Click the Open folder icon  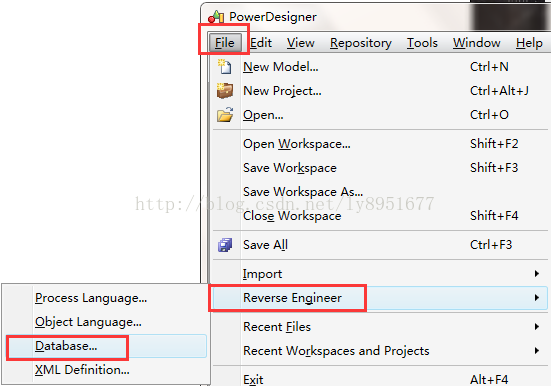[x=225, y=115]
